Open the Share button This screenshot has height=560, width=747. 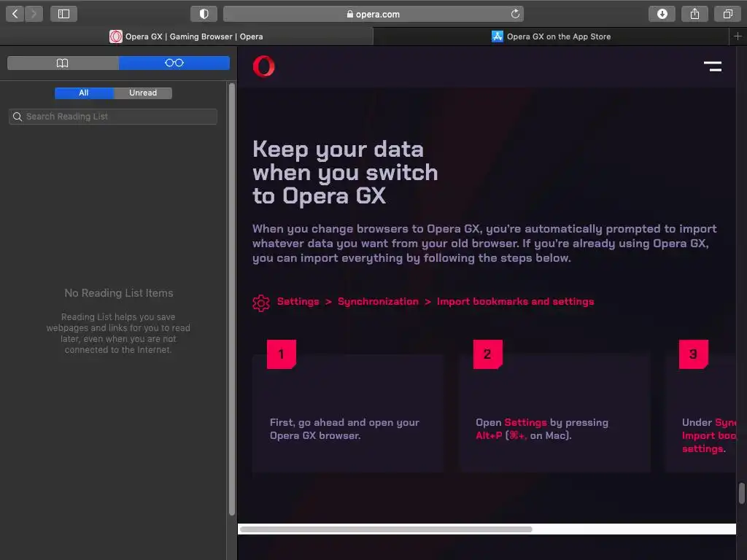click(694, 14)
